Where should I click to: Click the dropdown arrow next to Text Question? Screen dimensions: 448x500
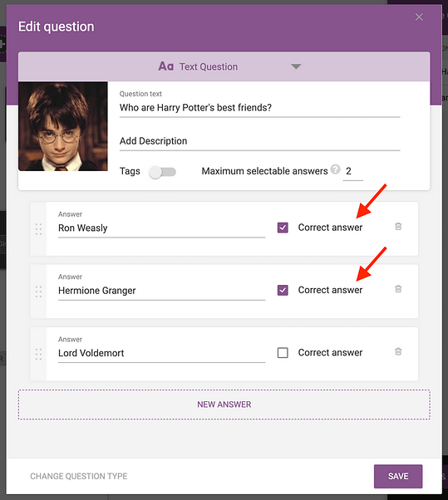coord(296,66)
